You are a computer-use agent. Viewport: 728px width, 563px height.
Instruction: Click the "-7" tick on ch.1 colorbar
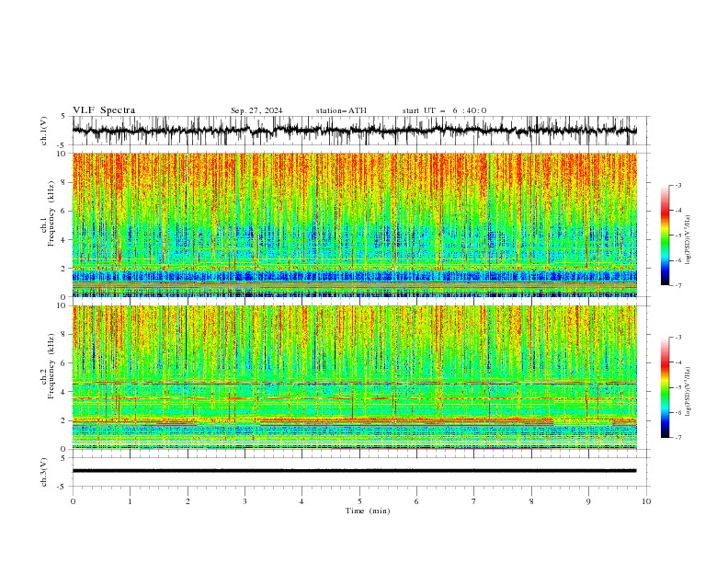click(x=678, y=285)
